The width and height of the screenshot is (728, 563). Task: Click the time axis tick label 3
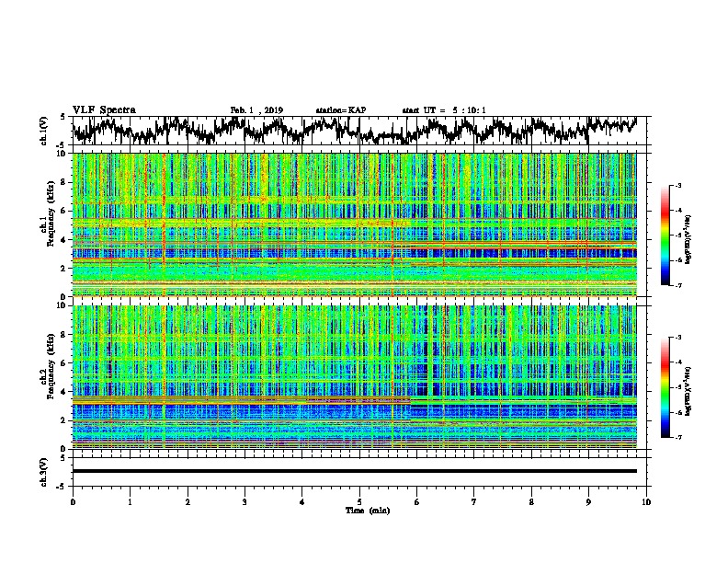coord(245,501)
